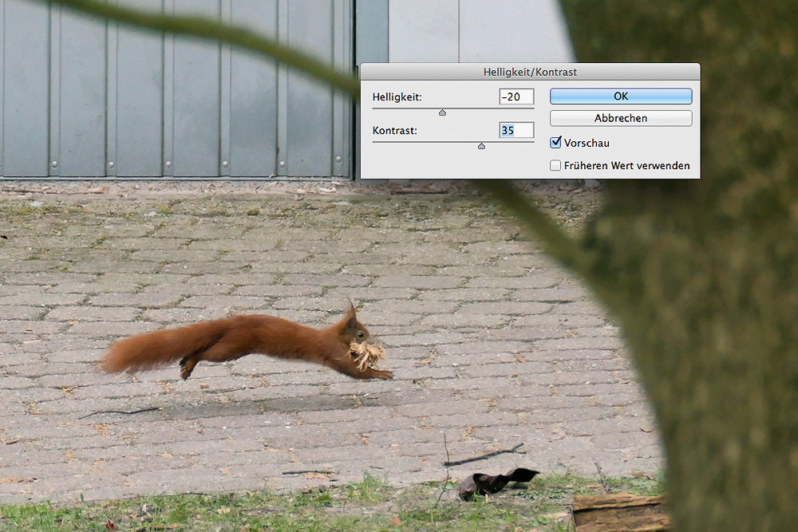Click the Kontrast slider track left of handle
The image size is (798, 532).
click(x=423, y=142)
